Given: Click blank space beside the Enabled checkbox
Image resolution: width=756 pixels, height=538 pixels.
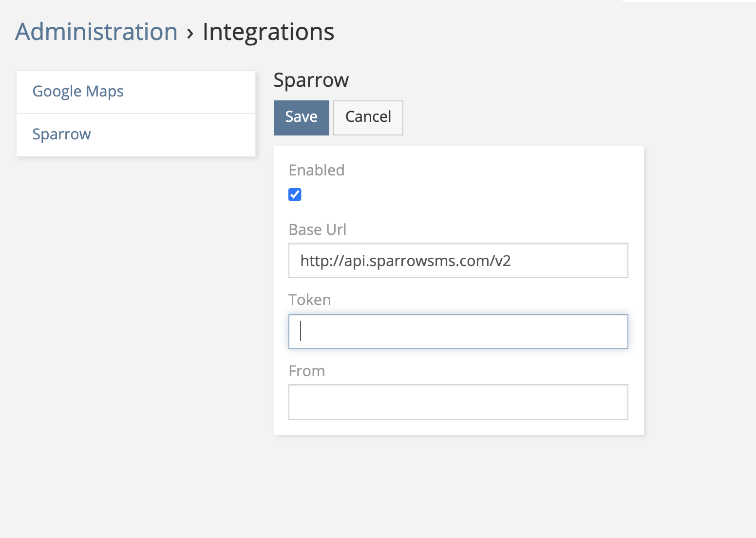Looking at the screenshot, I should pos(438,195).
